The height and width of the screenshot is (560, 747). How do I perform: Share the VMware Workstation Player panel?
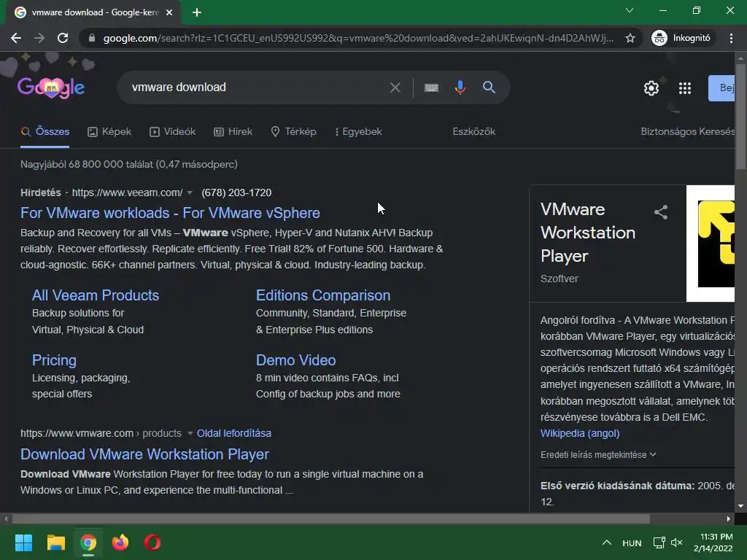coord(661,212)
